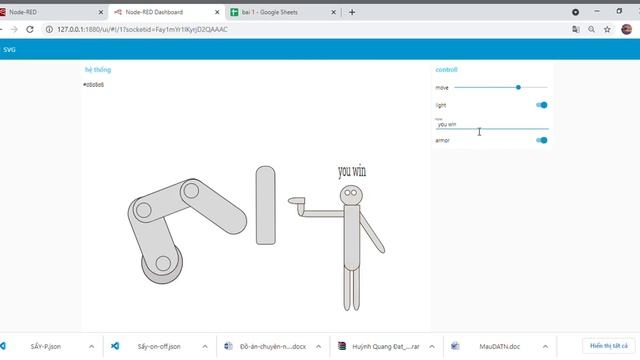The width and height of the screenshot is (640, 360).
Task: Expand SẤY-P.json download options
Action: pyautogui.click(x=91, y=346)
